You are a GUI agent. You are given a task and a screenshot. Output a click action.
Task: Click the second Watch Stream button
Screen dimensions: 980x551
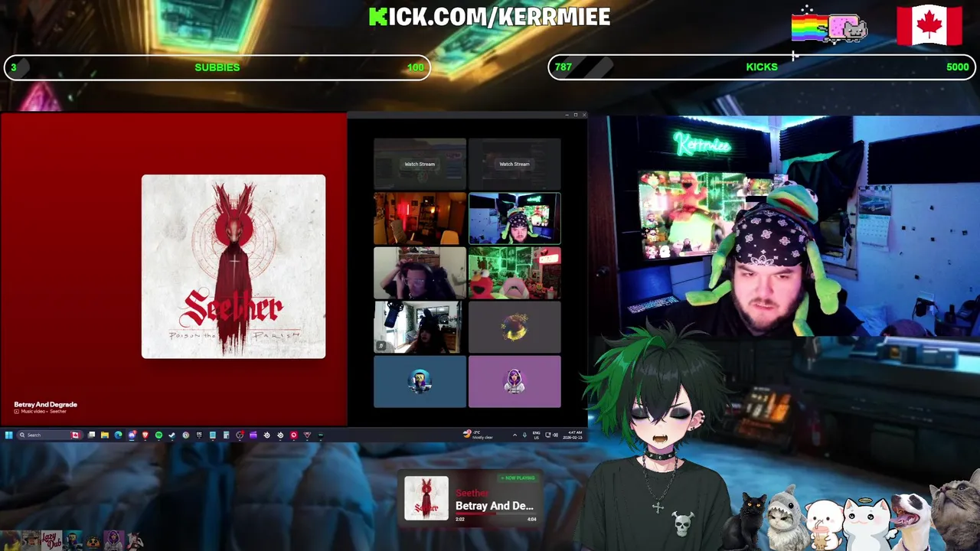tap(514, 164)
